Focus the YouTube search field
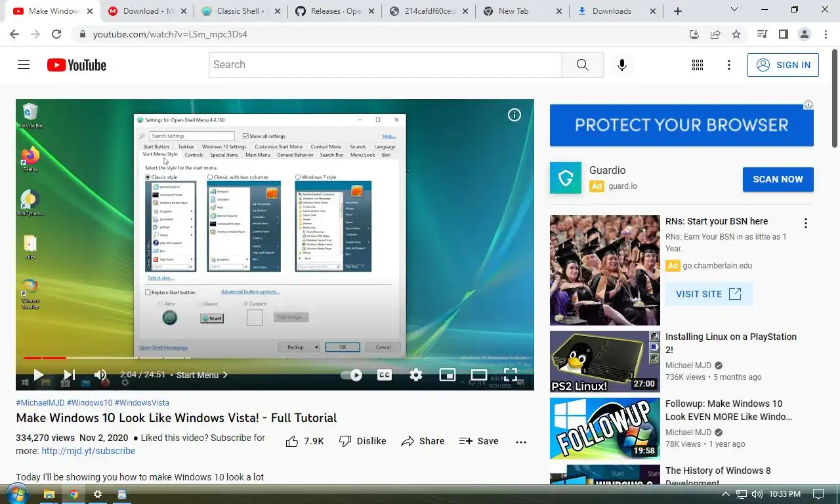840x504 pixels. point(385,65)
